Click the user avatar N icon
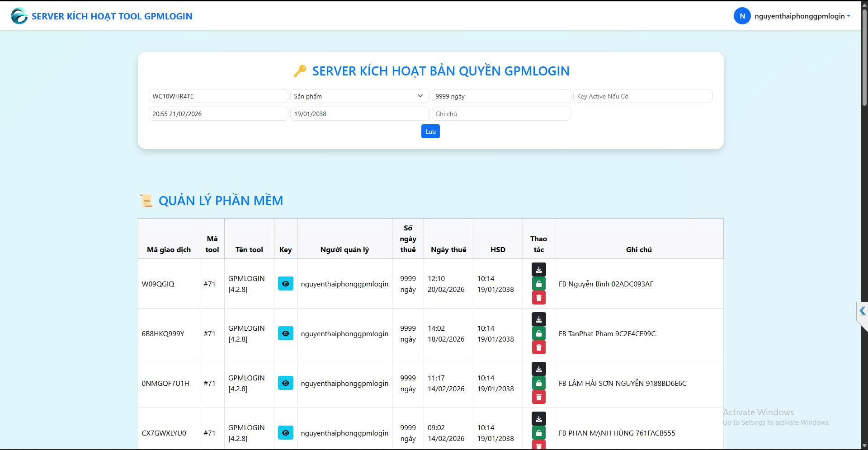868x450 pixels. coord(742,16)
